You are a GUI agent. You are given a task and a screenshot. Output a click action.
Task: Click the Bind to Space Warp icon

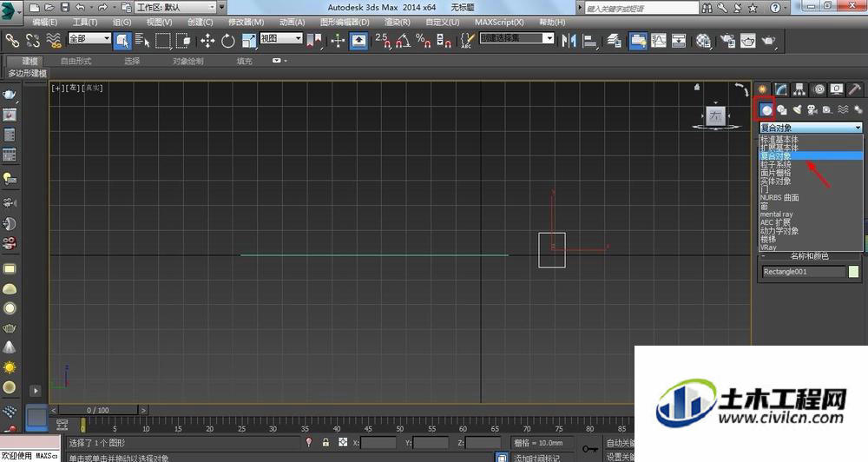[54, 41]
